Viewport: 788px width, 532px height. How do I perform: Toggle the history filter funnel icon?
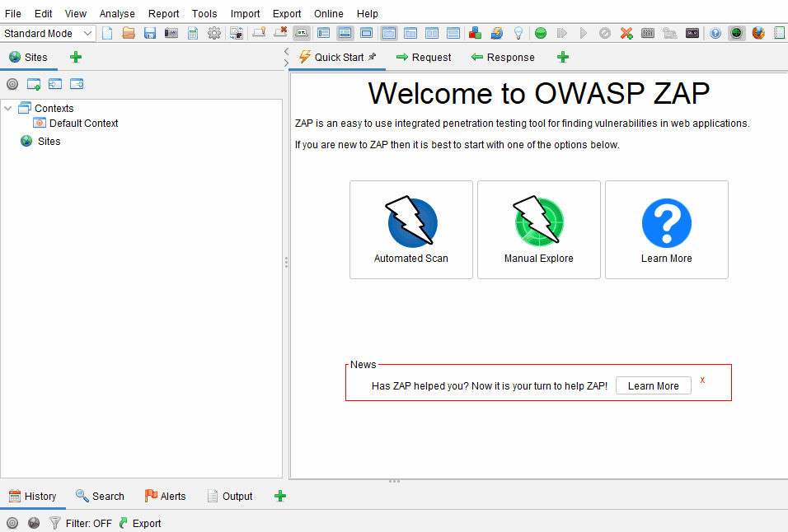point(55,523)
